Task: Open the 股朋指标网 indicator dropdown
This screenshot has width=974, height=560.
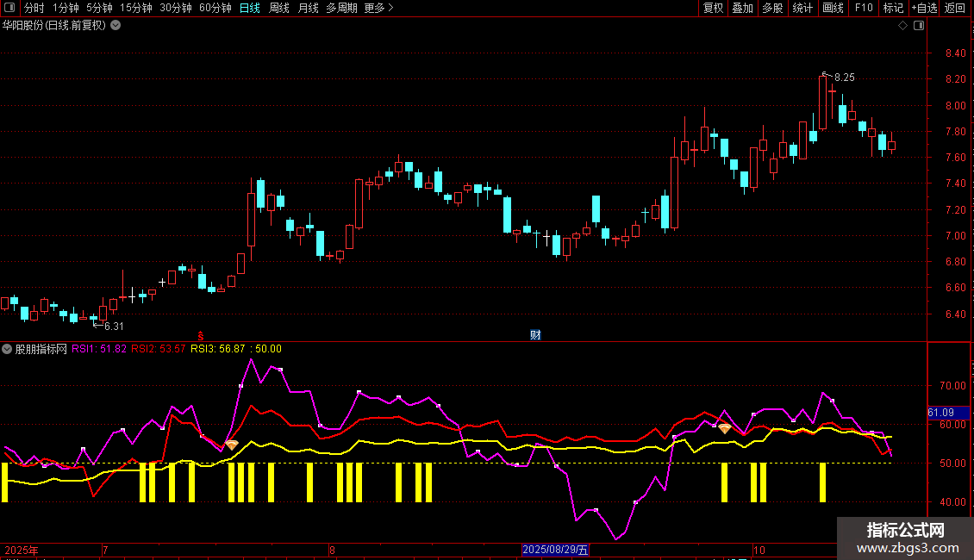Action: [x=7, y=349]
